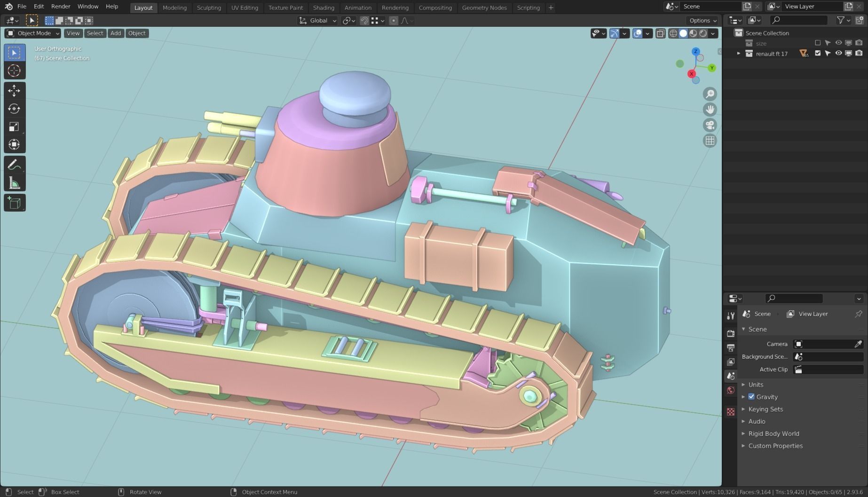The image size is (868, 497).
Task: Choose the Add Cube tool
Action: click(14, 203)
